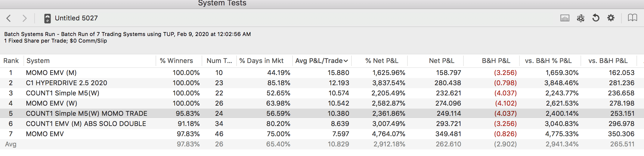644x156 pixels.
Task: Select the MOMO EMV (M) system row
Action: point(51,73)
